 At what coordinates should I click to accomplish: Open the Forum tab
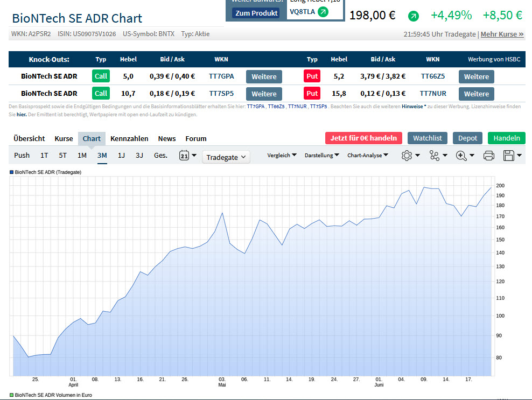pyautogui.click(x=195, y=138)
